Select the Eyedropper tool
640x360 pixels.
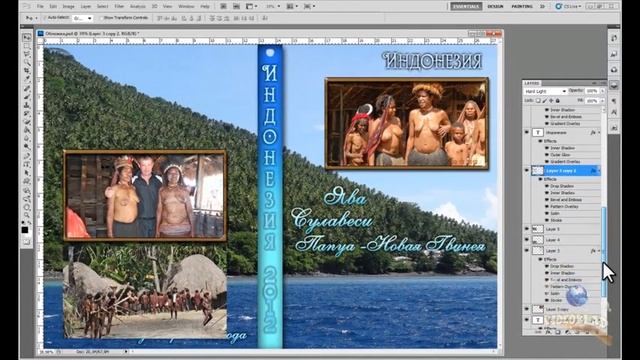(x=27, y=79)
